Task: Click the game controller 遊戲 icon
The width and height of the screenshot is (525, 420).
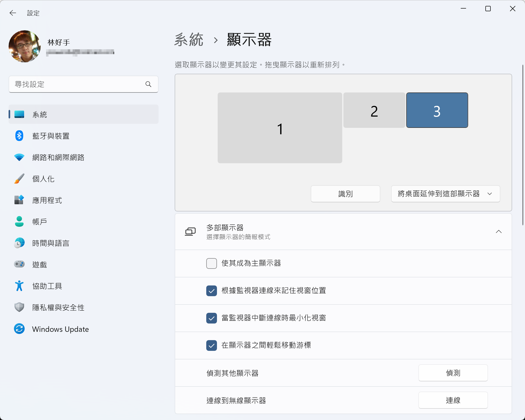Action: pyautogui.click(x=19, y=264)
